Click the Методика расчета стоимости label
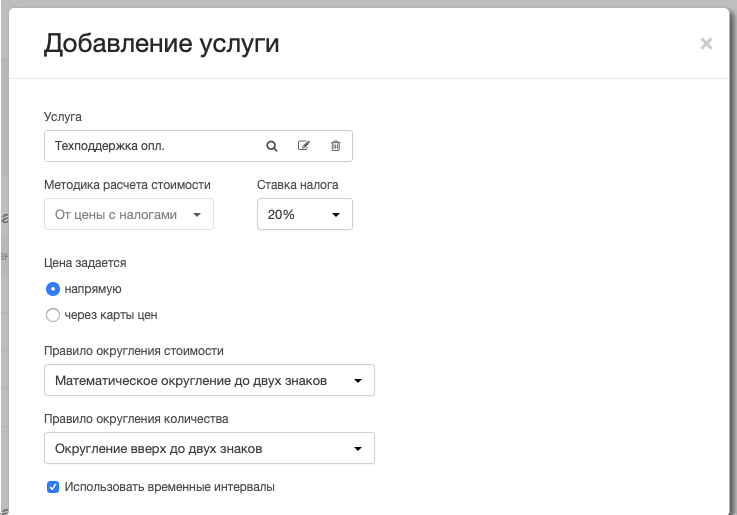 click(127, 185)
